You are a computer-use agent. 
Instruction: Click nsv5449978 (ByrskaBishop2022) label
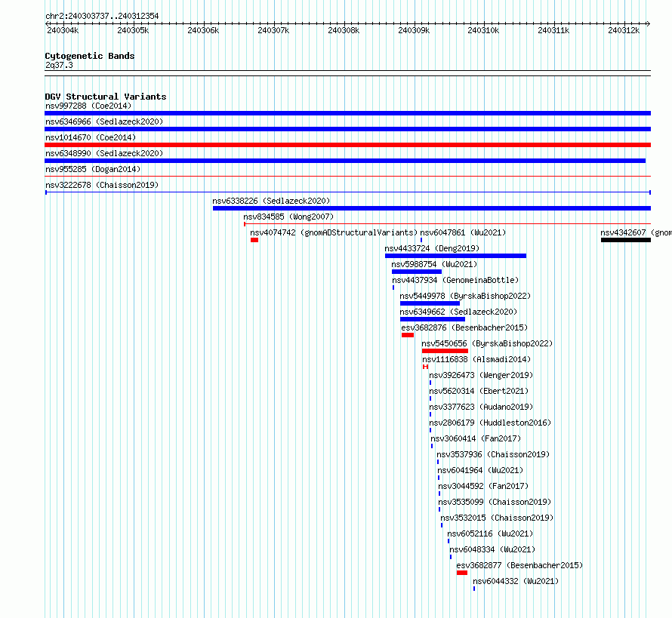[465, 296]
